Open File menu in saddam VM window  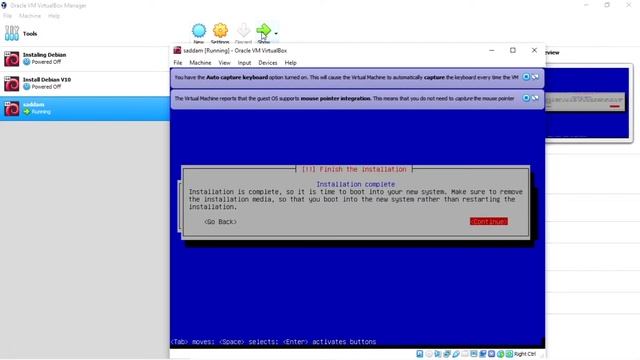[x=178, y=63]
